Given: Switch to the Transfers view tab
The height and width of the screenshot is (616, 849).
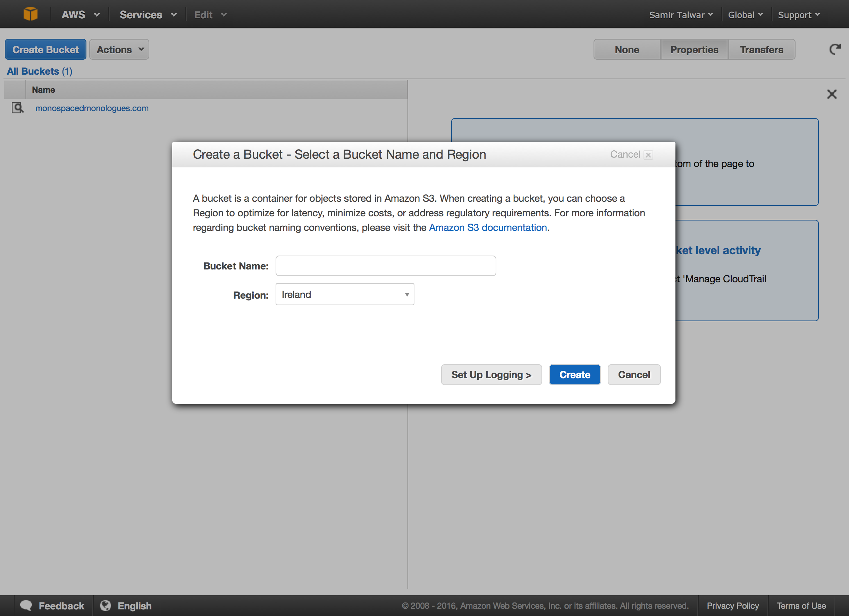Looking at the screenshot, I should (761, 49).
